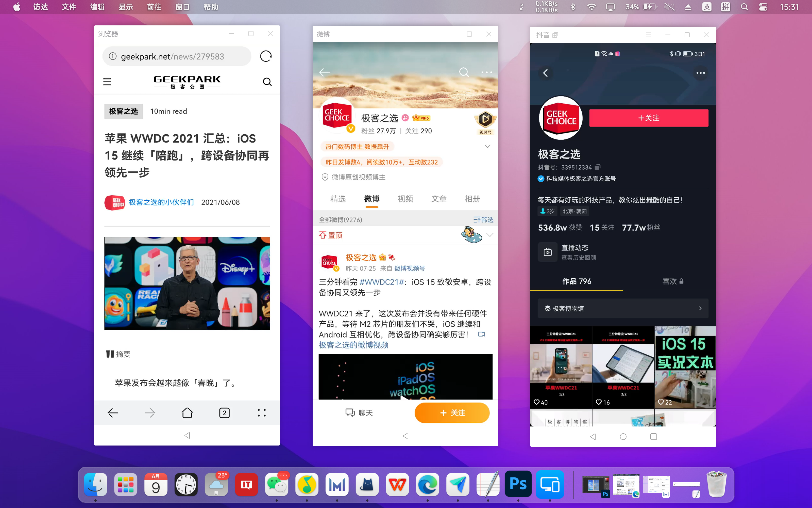Reload the page in the browser window

click(266, 56)
